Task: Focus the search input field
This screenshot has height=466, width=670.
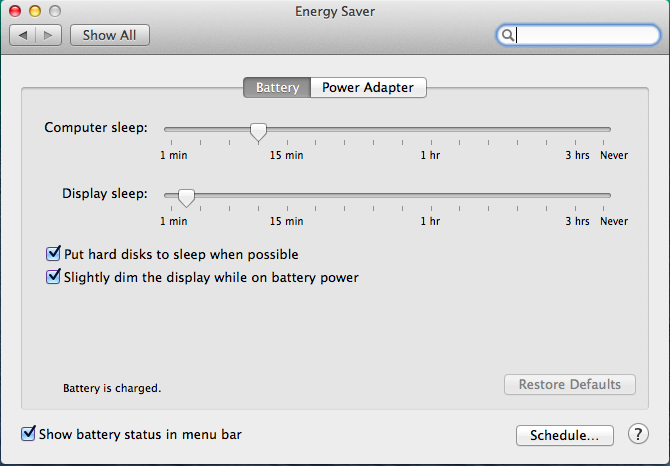Action: 585,35
